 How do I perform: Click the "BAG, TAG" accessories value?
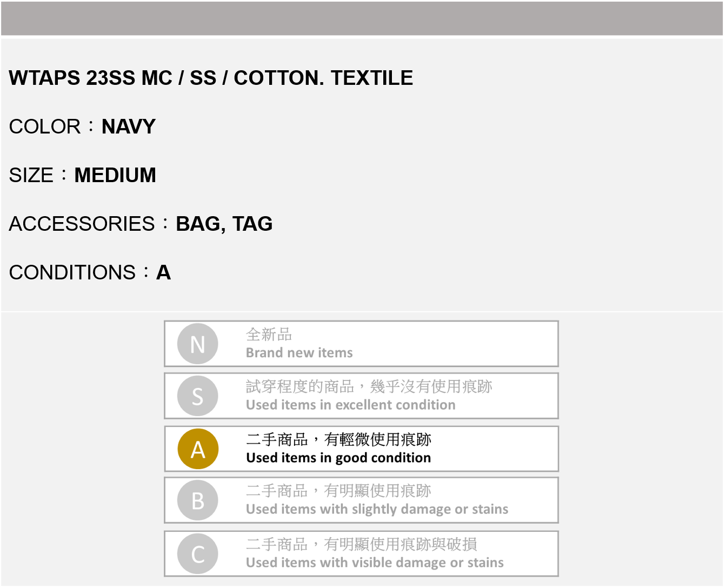pyautogui.click(x=224, y=224)
